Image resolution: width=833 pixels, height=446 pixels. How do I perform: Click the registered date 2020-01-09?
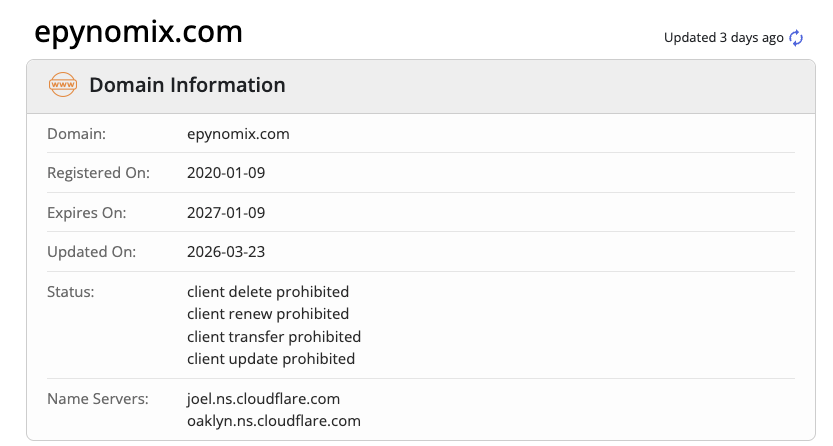coord(226,173)
